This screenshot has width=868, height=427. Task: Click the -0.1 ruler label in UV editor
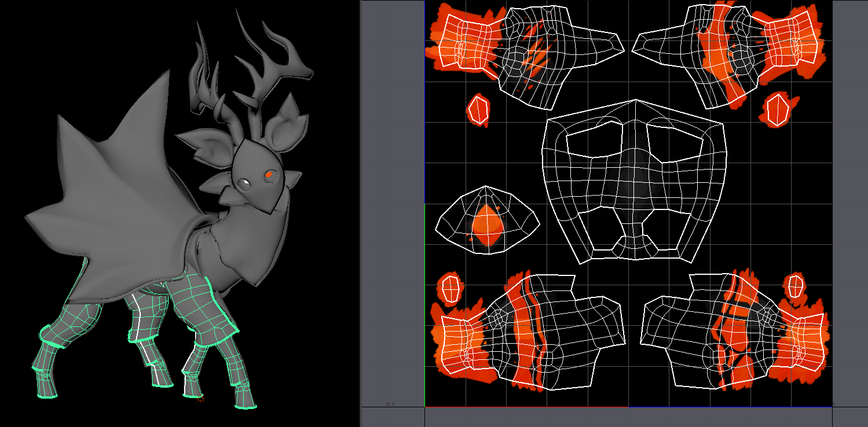coord(390,404)
